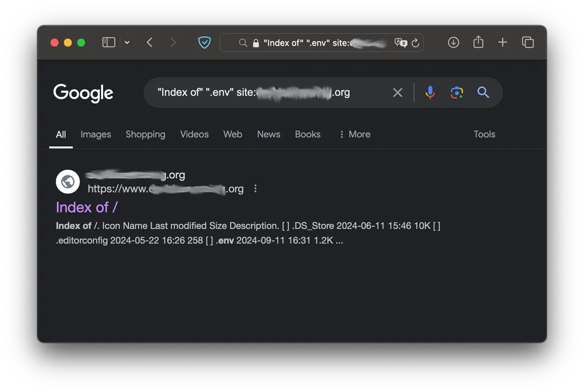584x392 pixels.
Task: Click the Google logo
Action: coord(83,93)
